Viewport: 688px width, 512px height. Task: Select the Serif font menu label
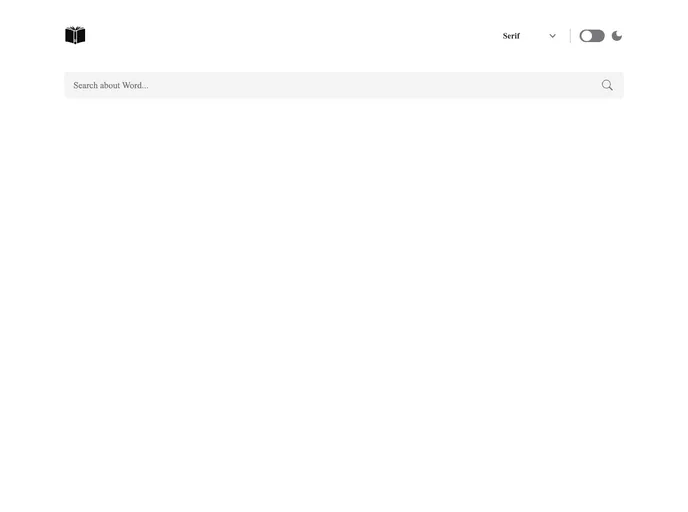click(511, 36)
